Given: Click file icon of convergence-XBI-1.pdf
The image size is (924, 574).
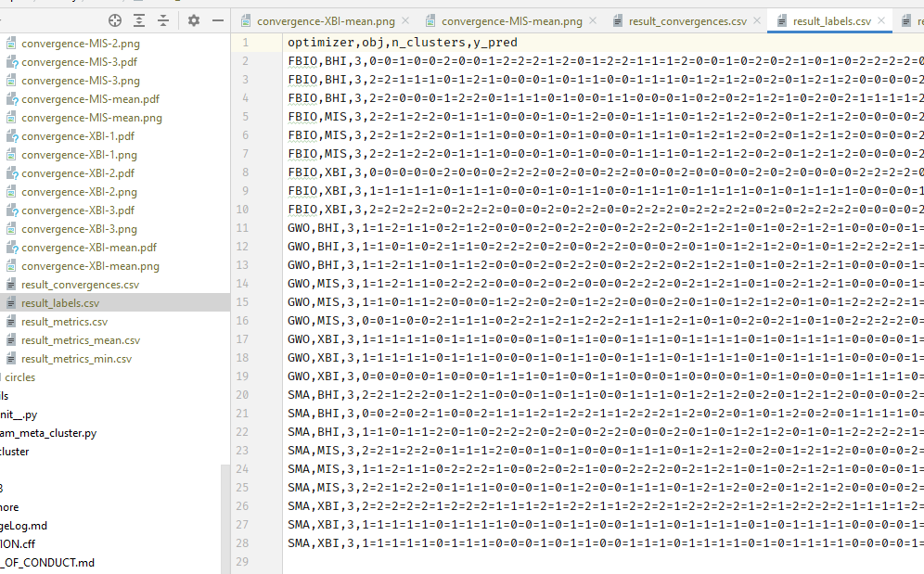Looking at the screenshot, I should point(11,136).
